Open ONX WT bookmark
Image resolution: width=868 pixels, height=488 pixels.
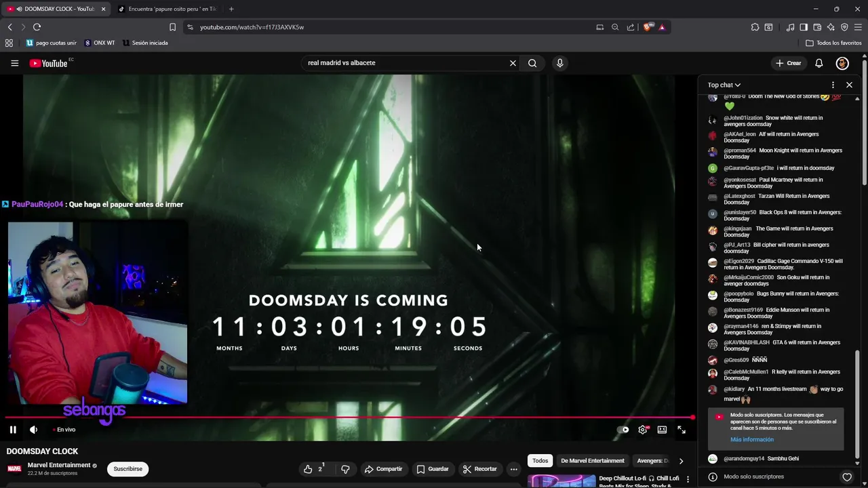[99, 43]
